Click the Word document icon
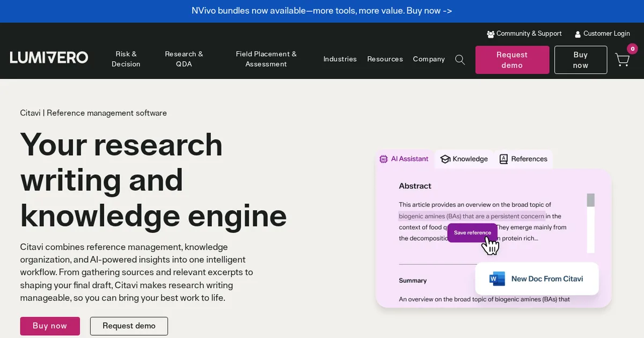644x338 pixels. [497, 279]
